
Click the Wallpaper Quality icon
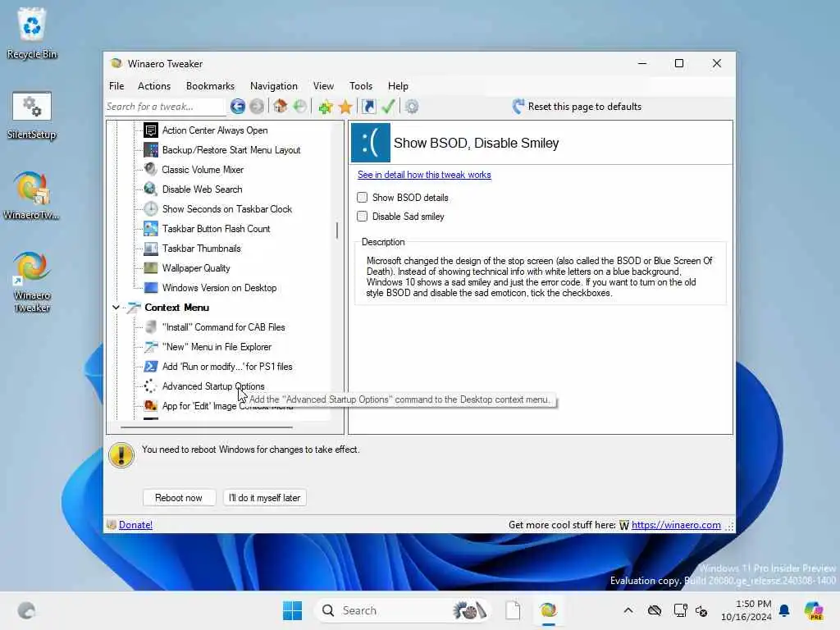tap(151, 268)
